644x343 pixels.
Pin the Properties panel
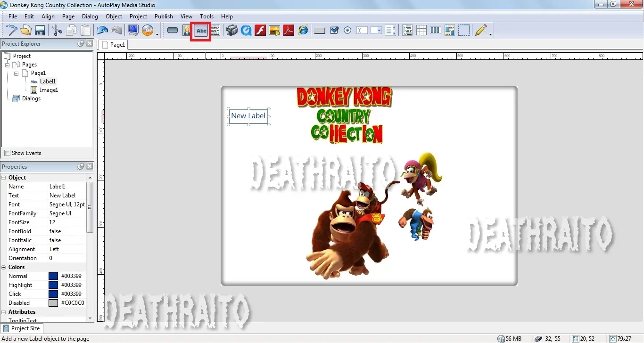coord(81,167)
